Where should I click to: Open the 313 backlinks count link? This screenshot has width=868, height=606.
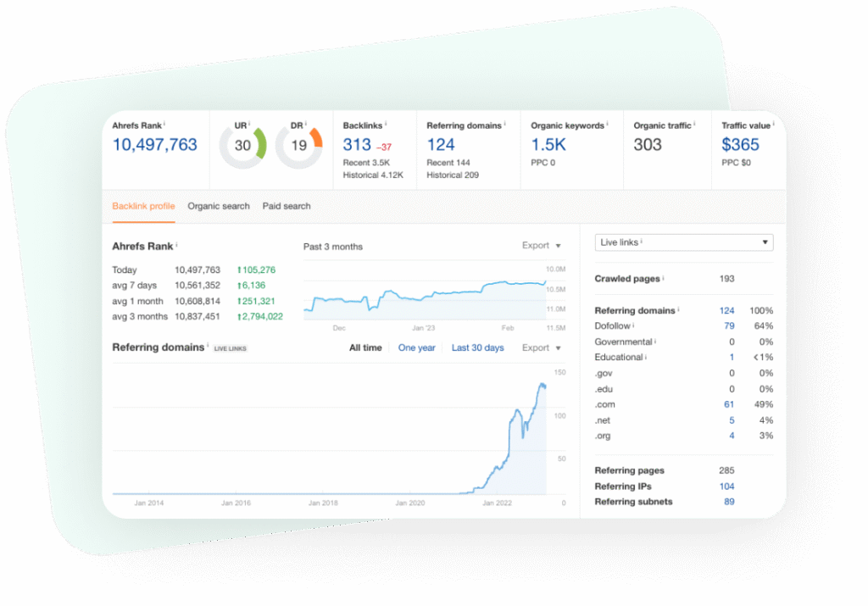(357, 145)
